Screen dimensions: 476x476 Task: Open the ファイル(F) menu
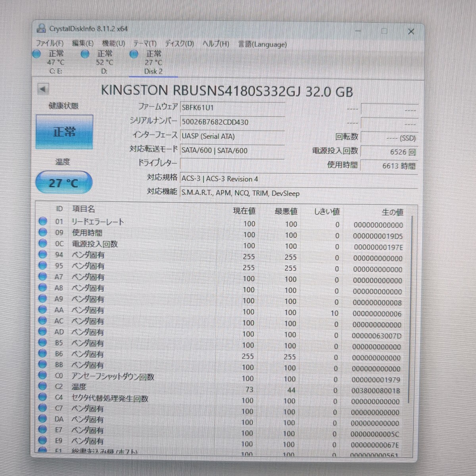click(50, 44)
